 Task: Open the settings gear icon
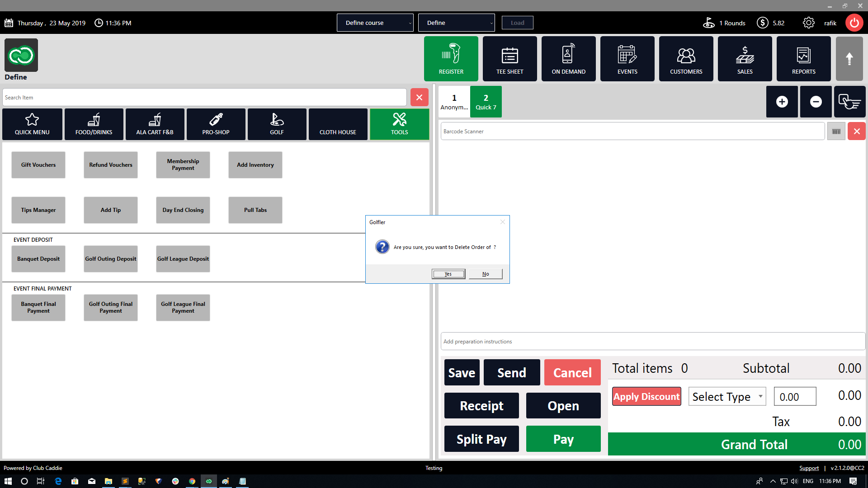pos(808,23)
